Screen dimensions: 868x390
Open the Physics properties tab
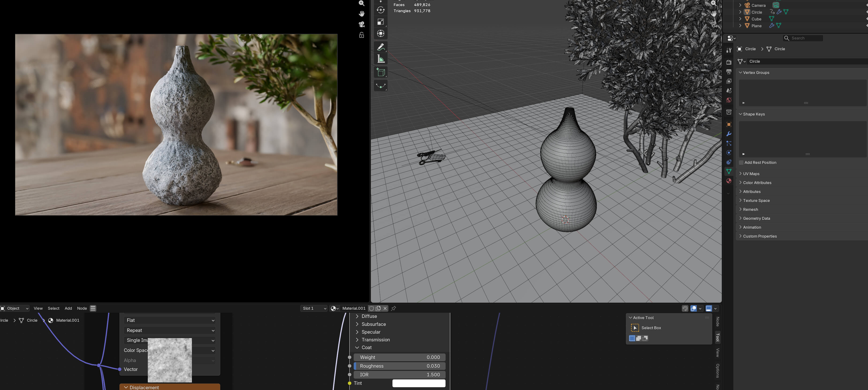(x=729, y=152)
